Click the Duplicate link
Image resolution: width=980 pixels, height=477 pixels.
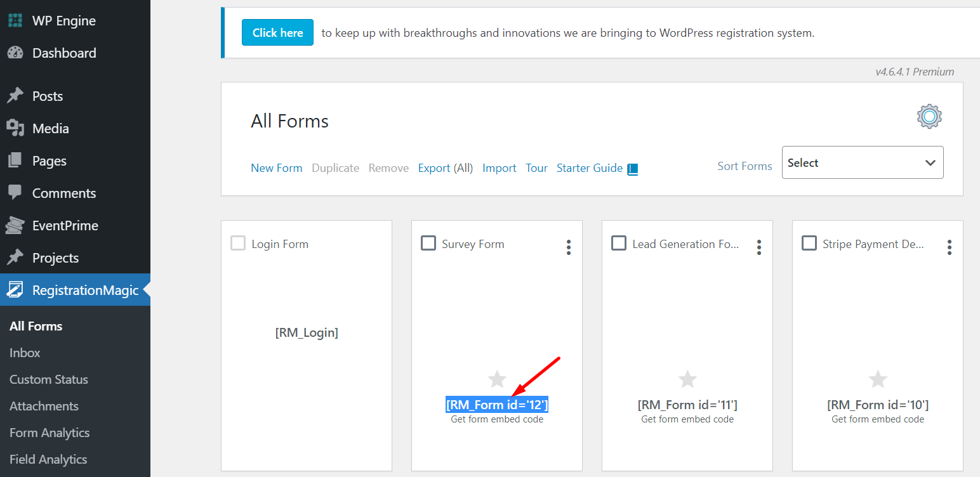(336, 168)
